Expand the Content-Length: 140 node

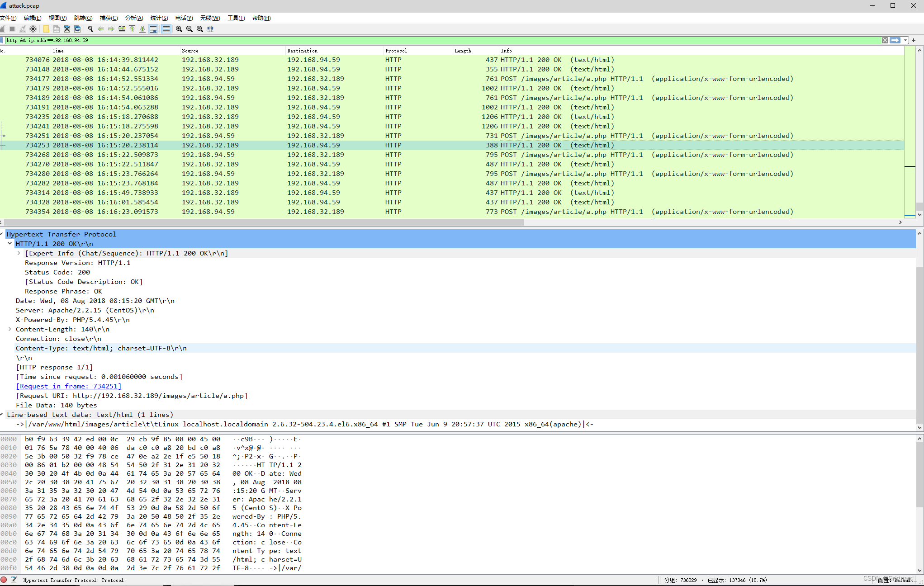10,329
